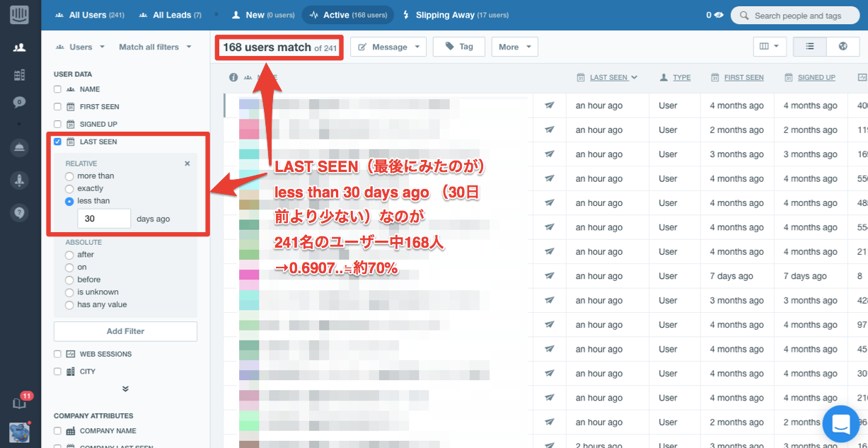Select the 'before' radio option
The height and width of the screenshot is (448, 868).
[69, 280]
